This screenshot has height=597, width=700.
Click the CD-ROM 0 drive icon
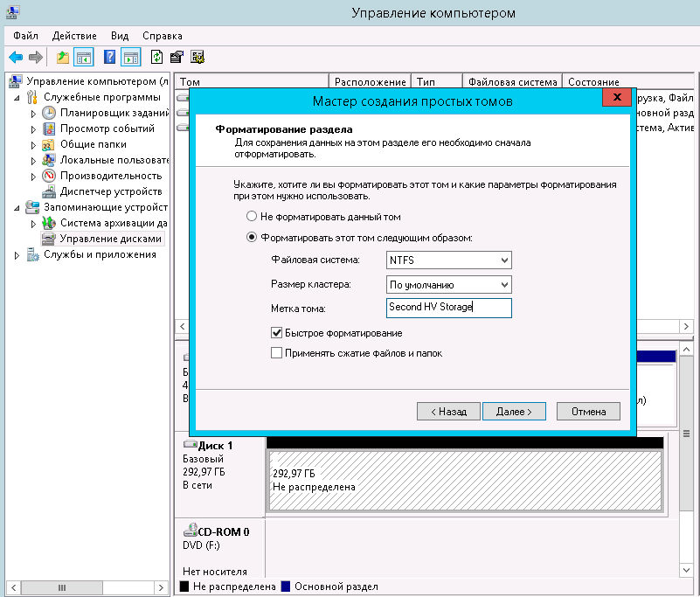click(191, 530)
